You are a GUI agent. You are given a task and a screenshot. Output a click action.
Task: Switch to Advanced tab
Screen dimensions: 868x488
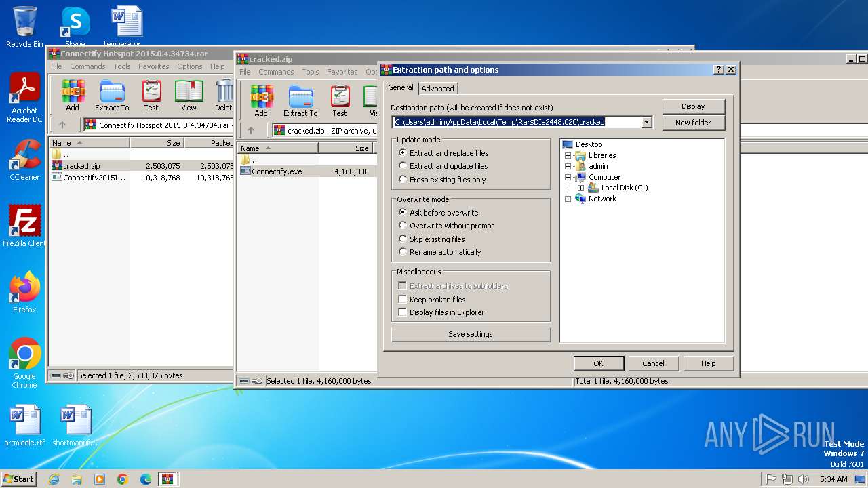coord(437,89)
